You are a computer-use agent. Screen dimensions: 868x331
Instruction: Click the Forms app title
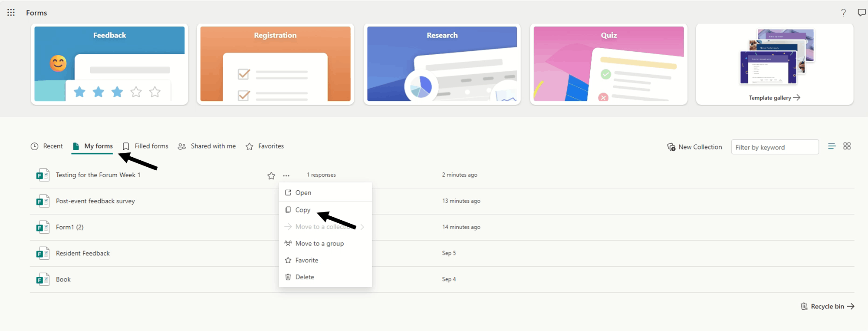point(36,13)
